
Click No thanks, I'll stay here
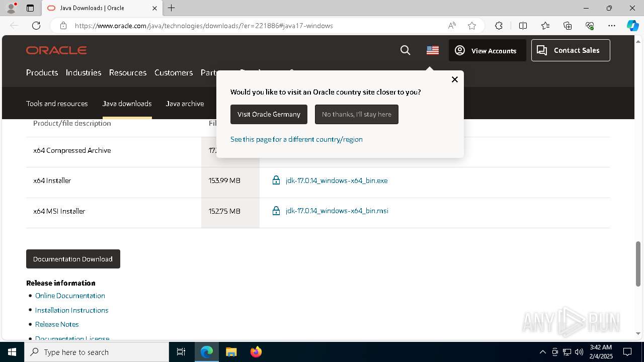pyautogui.click(x=357, y=114)
